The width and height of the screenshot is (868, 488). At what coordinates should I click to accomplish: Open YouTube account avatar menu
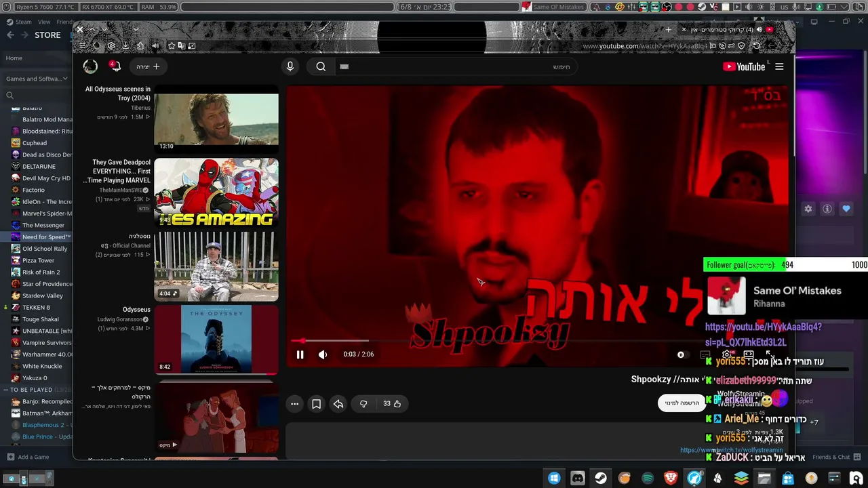pyautogui.click(x=90, y=66)
